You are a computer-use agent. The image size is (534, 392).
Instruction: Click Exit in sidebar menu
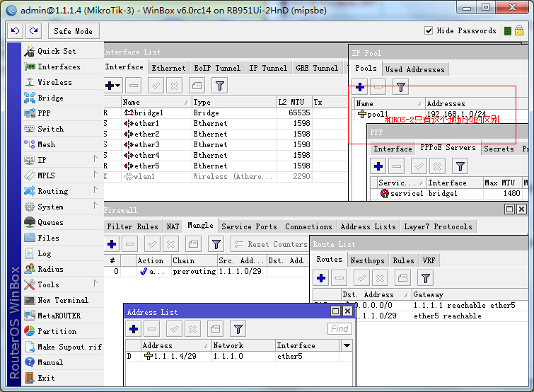(x=63, y=378)
